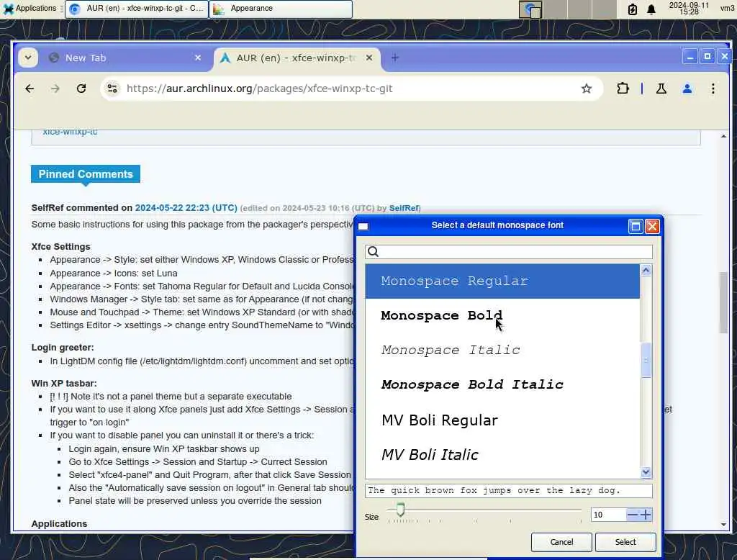The height and width of the screenshot is (560, 737).
Task: Open the comment date 2024-05-22 22:23 link
Action: (186, 208)
